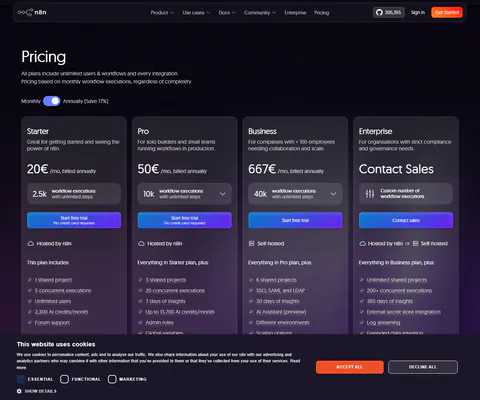Start free trial for the Starter plan

[74, 220]
